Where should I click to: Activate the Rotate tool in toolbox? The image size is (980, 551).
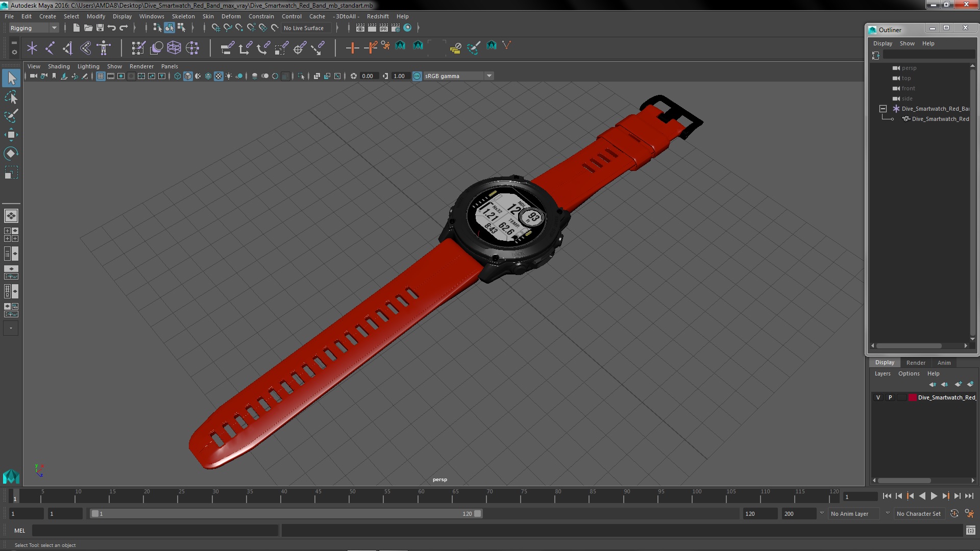[x=11, y=154]
